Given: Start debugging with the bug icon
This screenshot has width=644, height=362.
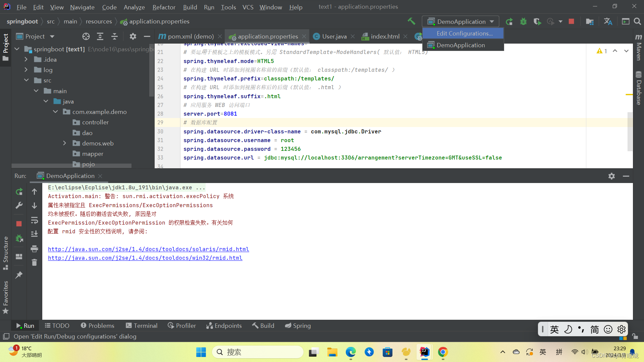Looking at the screenshot, I should pos(524,21).
